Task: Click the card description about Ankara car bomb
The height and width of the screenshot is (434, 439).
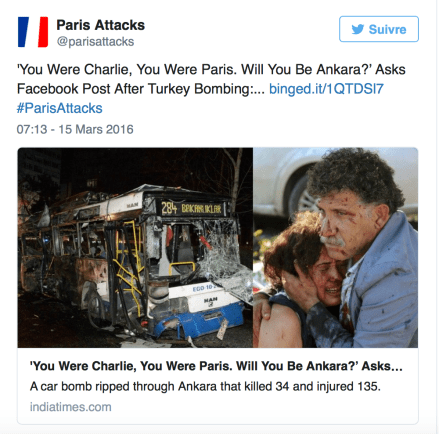Action: (x=205, y=386)
